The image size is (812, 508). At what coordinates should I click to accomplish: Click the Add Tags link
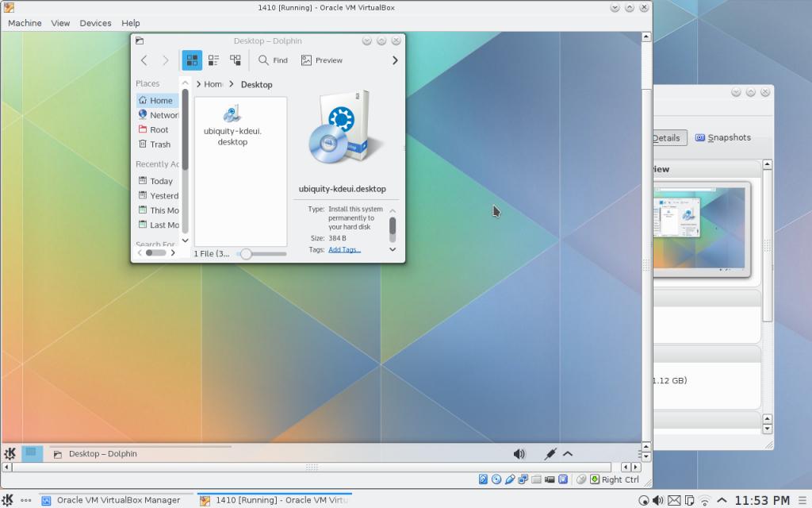click(344, 249)
